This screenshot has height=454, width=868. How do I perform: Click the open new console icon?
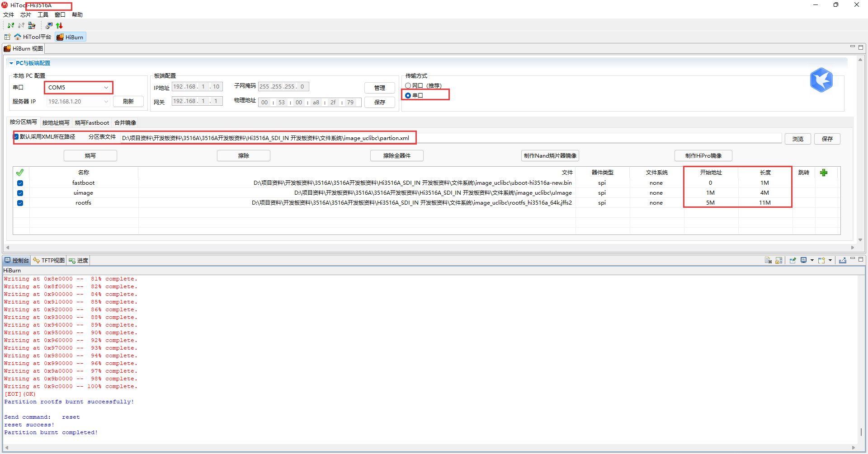(821, 260)
